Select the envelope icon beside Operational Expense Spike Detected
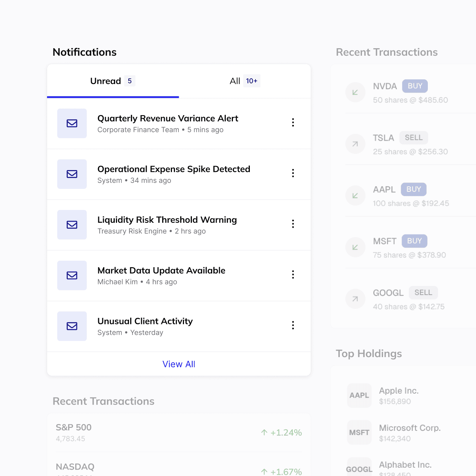This screenshot has width=476, height=476. pos(72,174)
